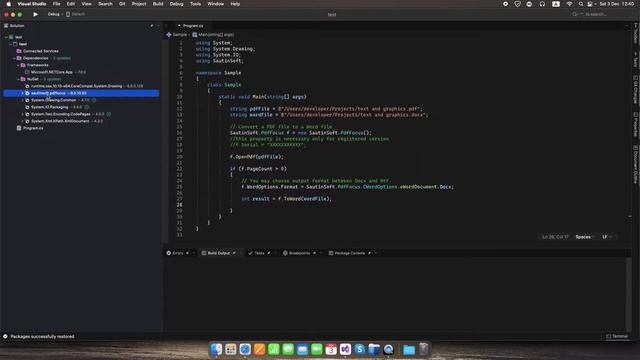Open Pages app from the Dock
Image resolution: width=640 pixels, height=360 pixels.
(x=259, y=349)
